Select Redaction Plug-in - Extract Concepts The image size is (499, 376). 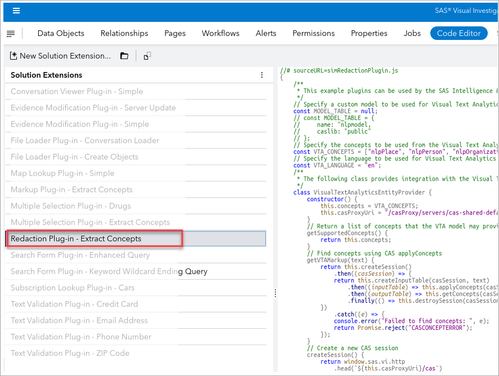pyautogui.click(x=136, y=239)
